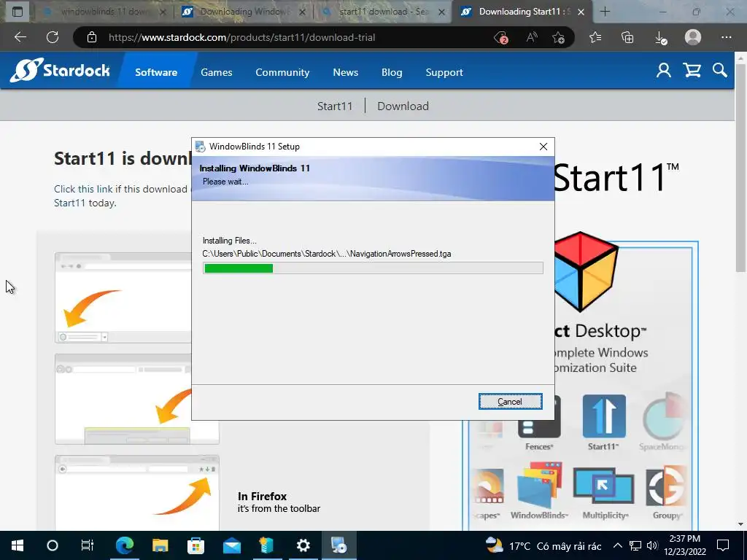
Task: Show hidden system tray icons
Action: click(x=617, y=545)
